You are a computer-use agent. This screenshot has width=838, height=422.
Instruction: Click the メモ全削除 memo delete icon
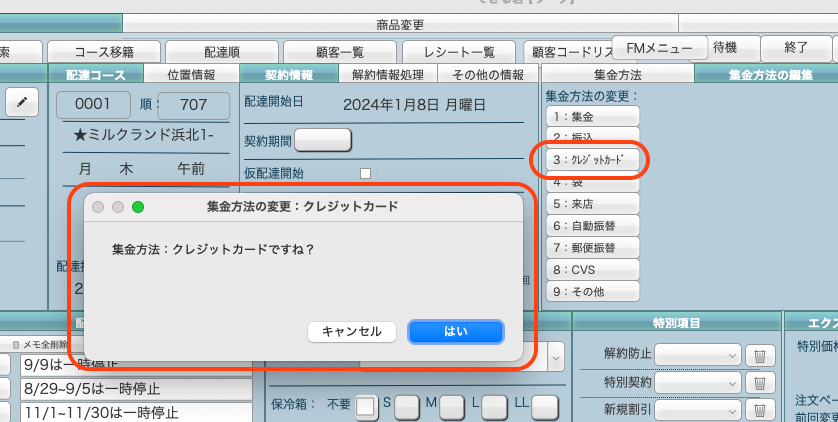[x=14, y=345]
